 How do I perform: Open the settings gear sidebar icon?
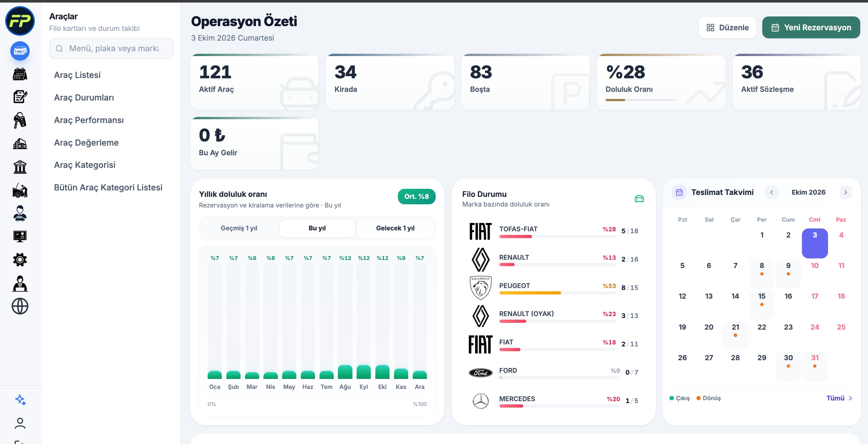[x=20, y=260]
